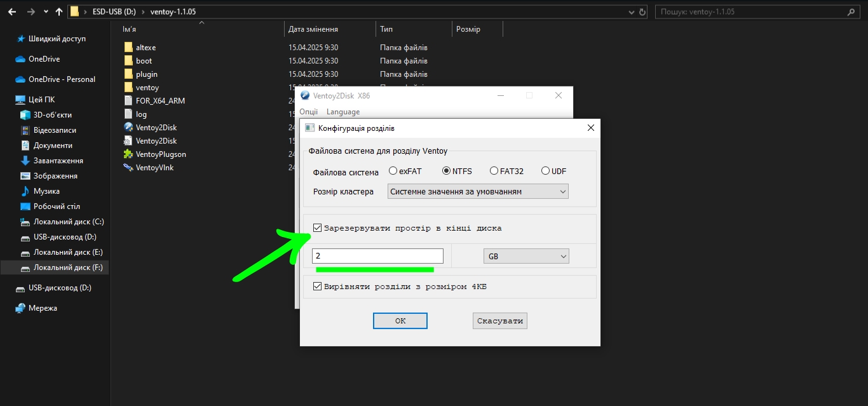Click the USB-дисковод (D:) icon under Цей ПК
The image size is (868, 406).
click(25, 237)
